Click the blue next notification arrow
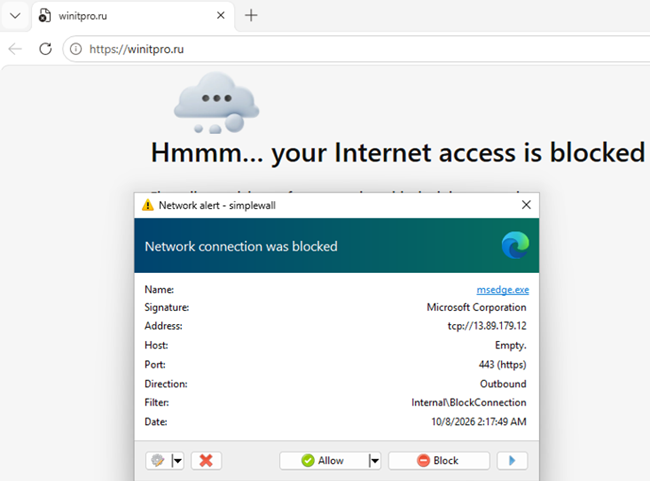Screen dimensions: 650x481 point(512,460)
